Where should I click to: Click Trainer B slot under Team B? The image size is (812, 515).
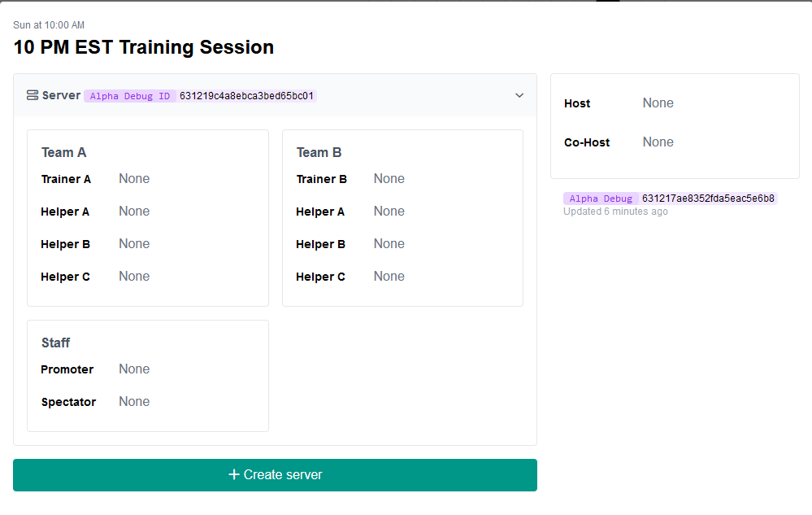tap(389, 178)
